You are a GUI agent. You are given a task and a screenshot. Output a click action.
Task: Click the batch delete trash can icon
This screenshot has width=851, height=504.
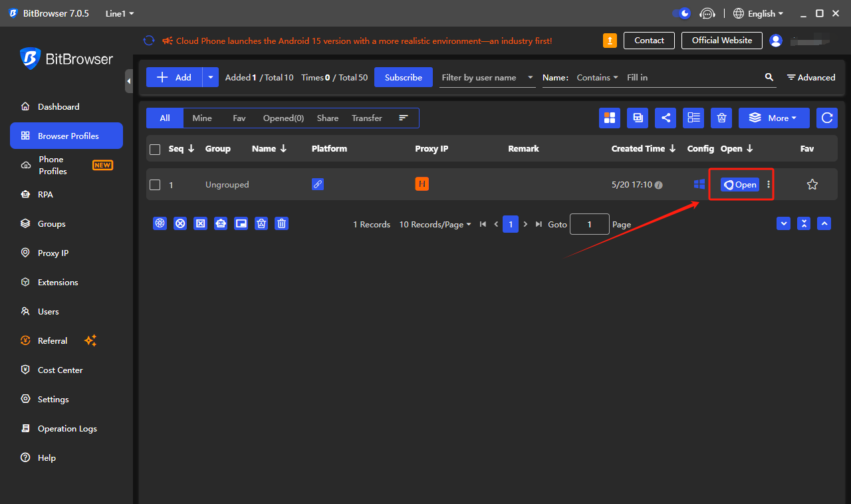282,224
